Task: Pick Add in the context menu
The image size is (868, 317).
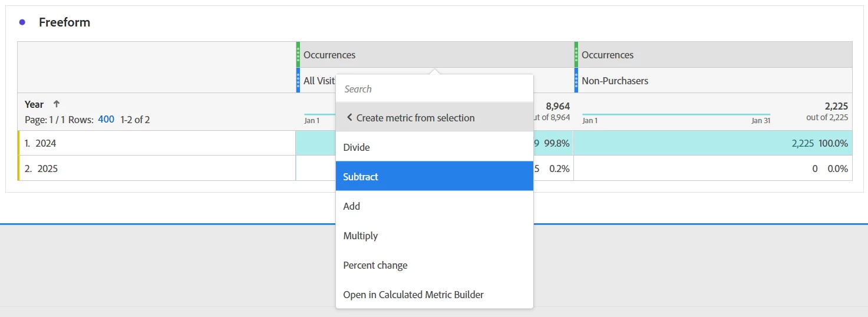Action: 352,206
